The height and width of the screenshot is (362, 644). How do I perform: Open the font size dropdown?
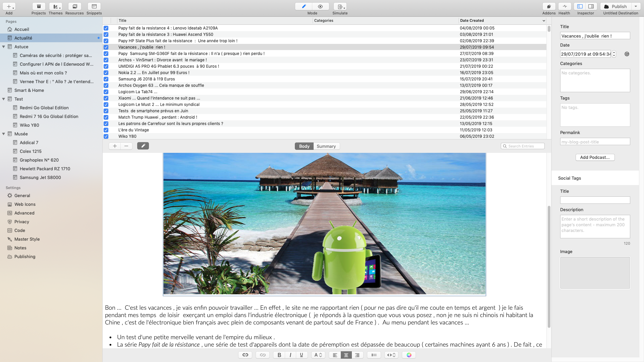318,355
